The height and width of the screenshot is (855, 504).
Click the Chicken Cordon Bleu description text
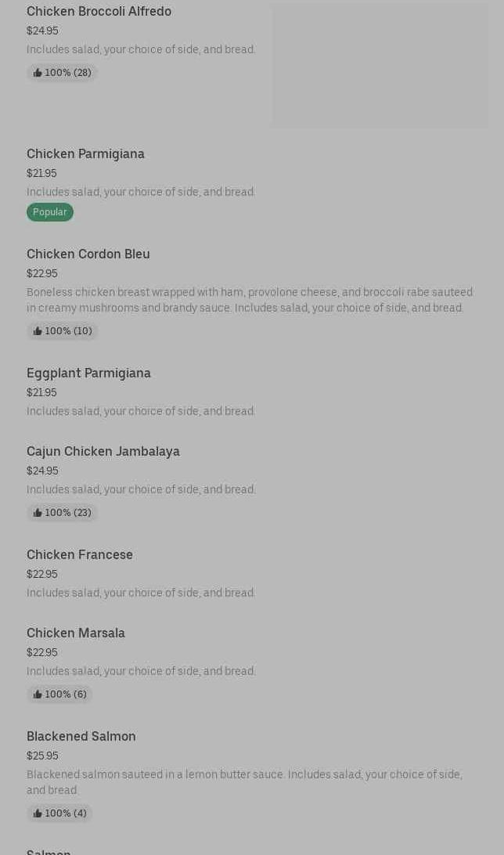(x=249, y=300)
